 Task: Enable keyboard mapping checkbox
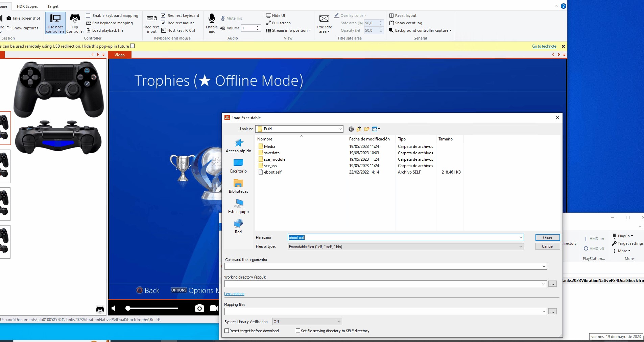[88, 16]
